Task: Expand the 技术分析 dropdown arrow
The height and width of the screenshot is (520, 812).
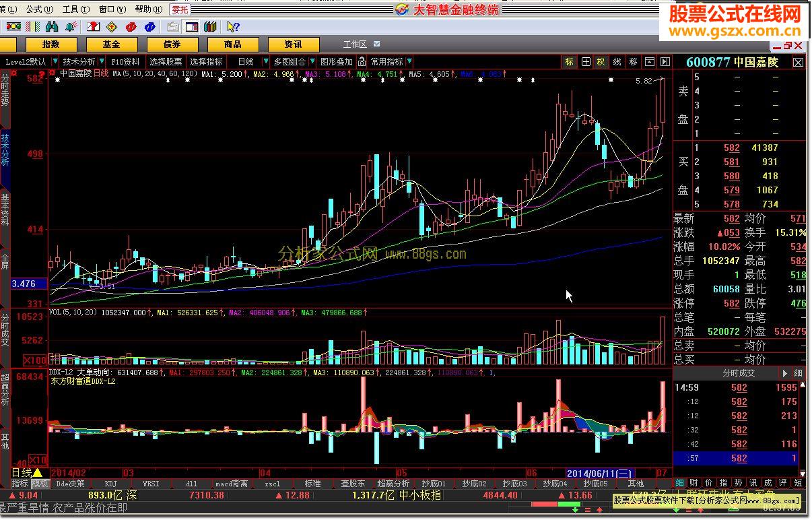Action: 102,62
